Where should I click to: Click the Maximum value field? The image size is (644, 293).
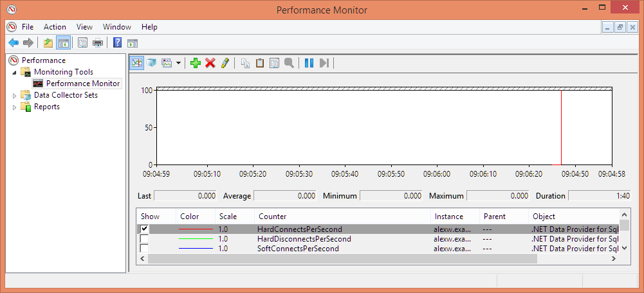(498, 196)
